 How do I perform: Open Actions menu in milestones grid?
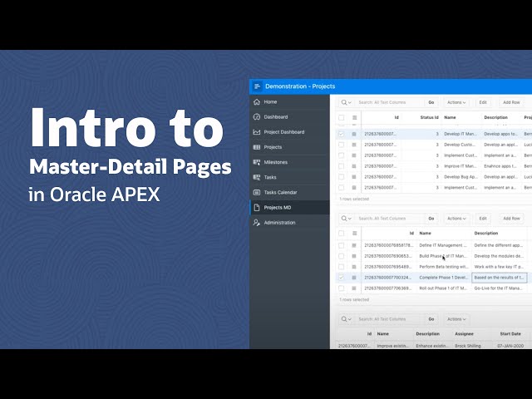click(456, 219)
